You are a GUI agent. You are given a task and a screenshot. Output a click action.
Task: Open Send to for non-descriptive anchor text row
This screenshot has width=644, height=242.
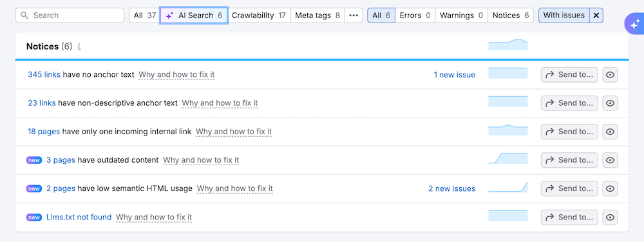coord(569,103)
